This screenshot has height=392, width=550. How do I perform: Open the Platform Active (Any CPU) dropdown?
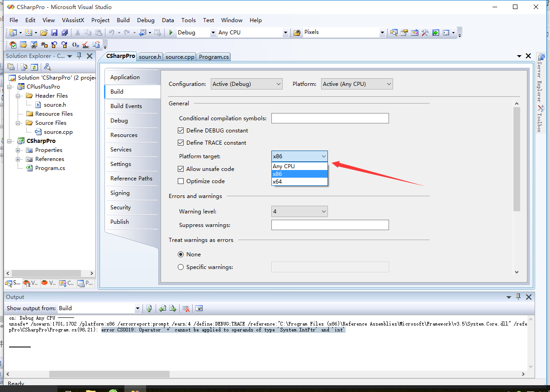(x=357, y=84)
